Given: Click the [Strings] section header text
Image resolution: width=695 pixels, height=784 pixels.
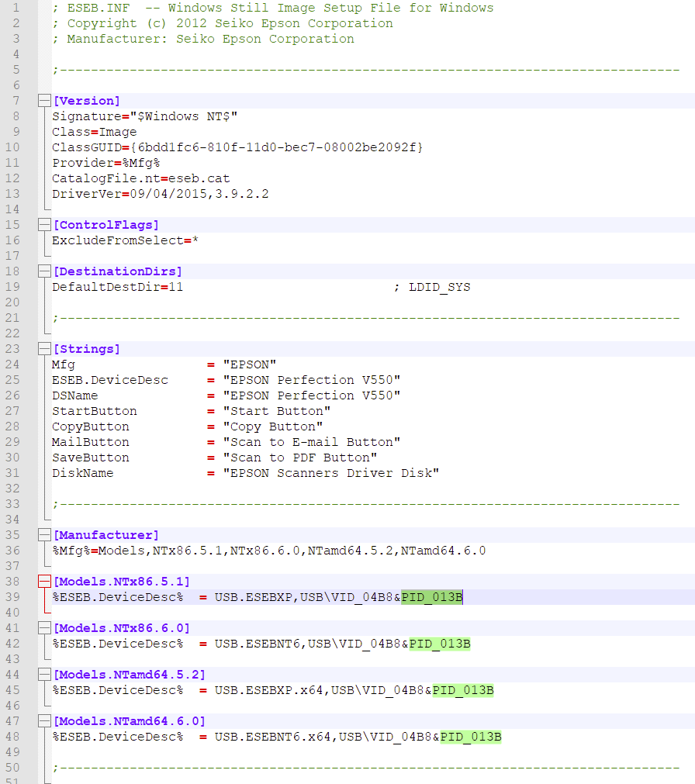Looking at the screenshot, I should [x=87, y=348].
